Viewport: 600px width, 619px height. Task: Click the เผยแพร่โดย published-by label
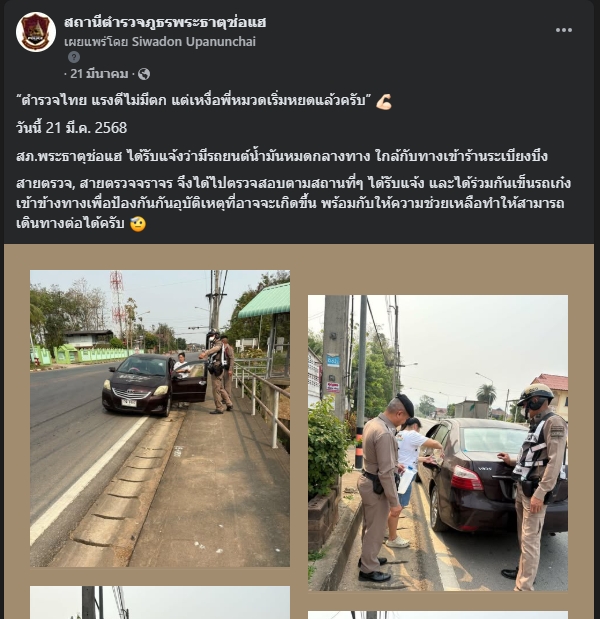pyautogui.click(x=97, y=41)
